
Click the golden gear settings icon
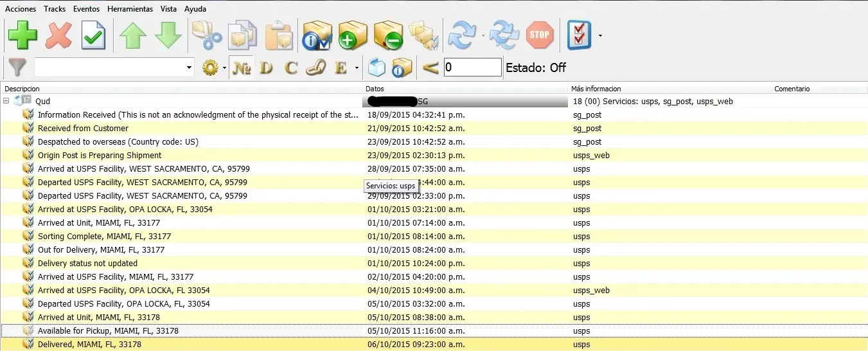pyautogui.click(x=210, y=67)
